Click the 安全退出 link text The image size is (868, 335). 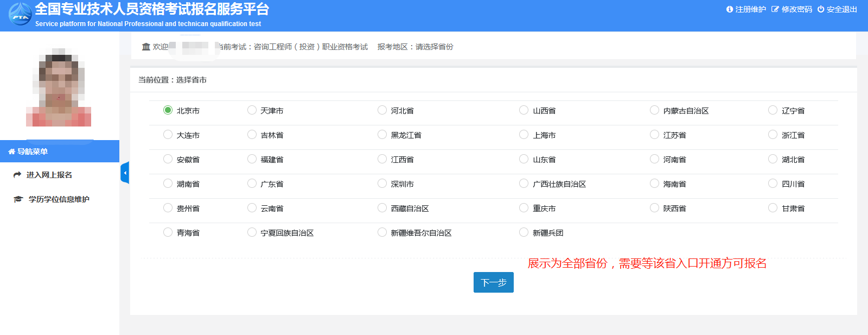pyautogui.click(x=841, y=9)
